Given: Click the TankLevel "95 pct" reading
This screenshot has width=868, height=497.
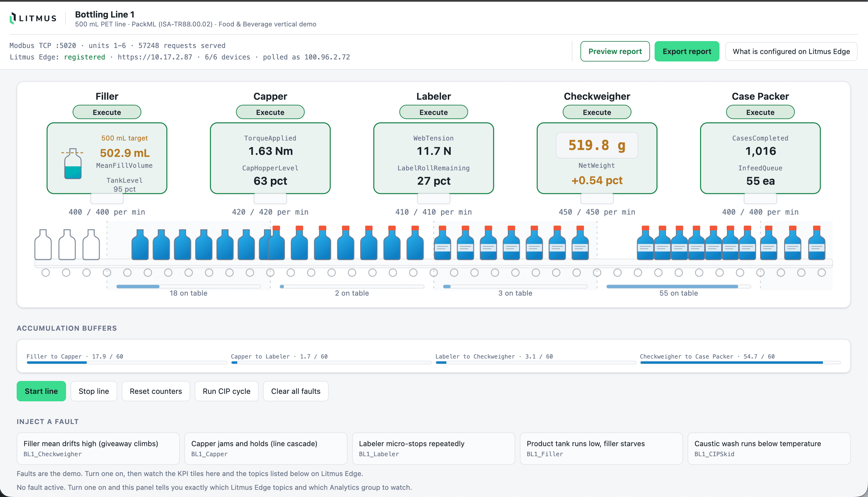Looking at the screenshot, I should pos(125,189).
